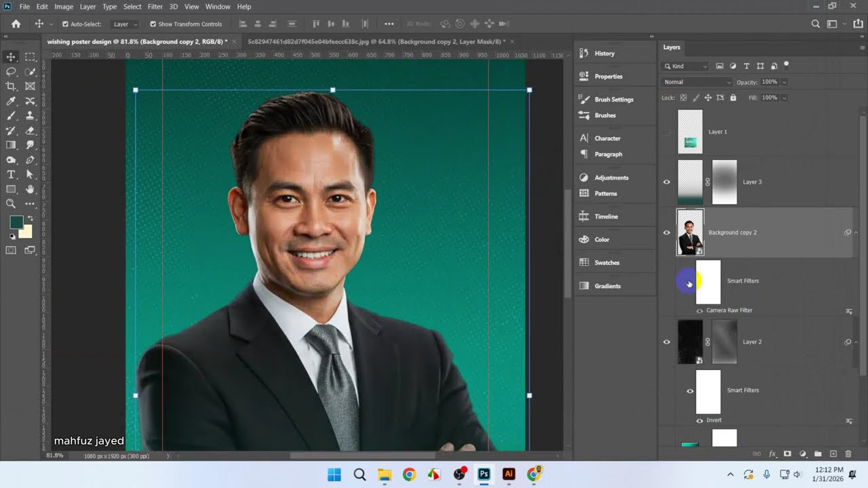Open the Kind filter dropdown

pyautogui.click(x=686, y=66)
